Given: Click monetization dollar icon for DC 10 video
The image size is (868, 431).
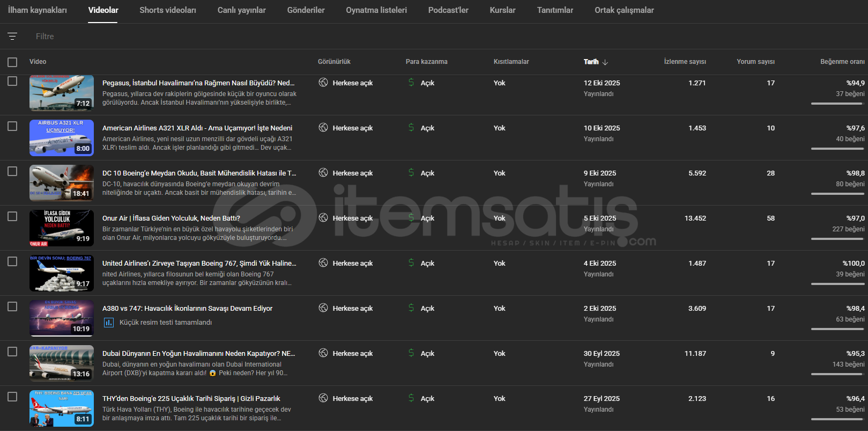Looking at the screenshot, I should pos(411,172).
